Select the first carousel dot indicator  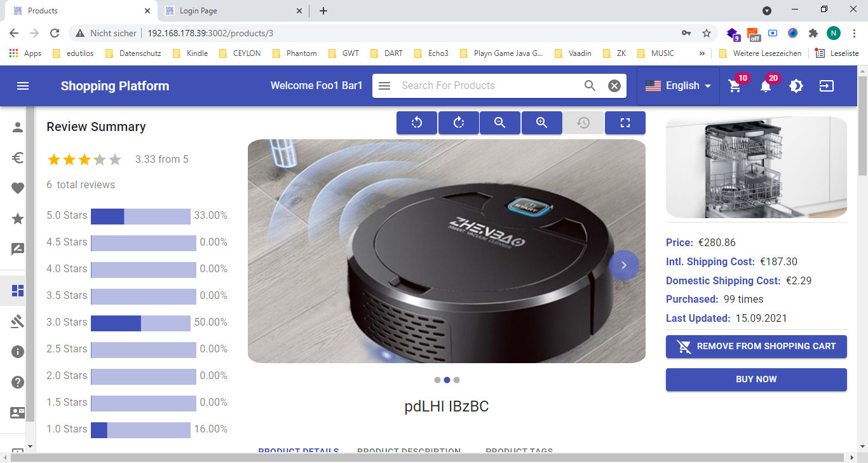(x=437, y=380)
